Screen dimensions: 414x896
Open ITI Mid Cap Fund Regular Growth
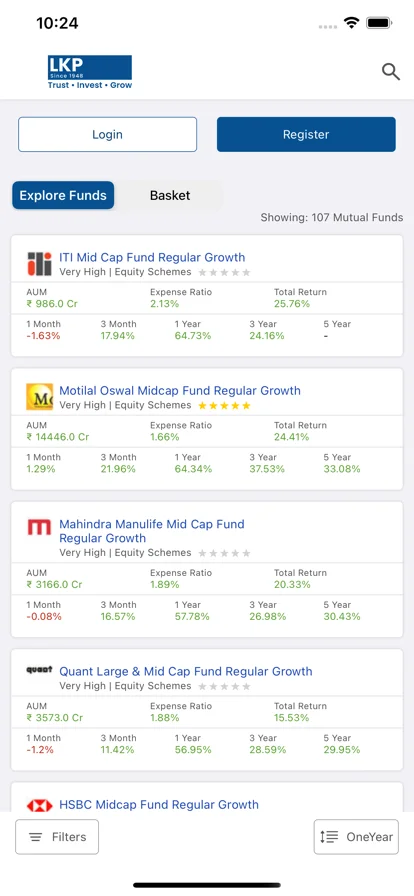coord(152,257)
